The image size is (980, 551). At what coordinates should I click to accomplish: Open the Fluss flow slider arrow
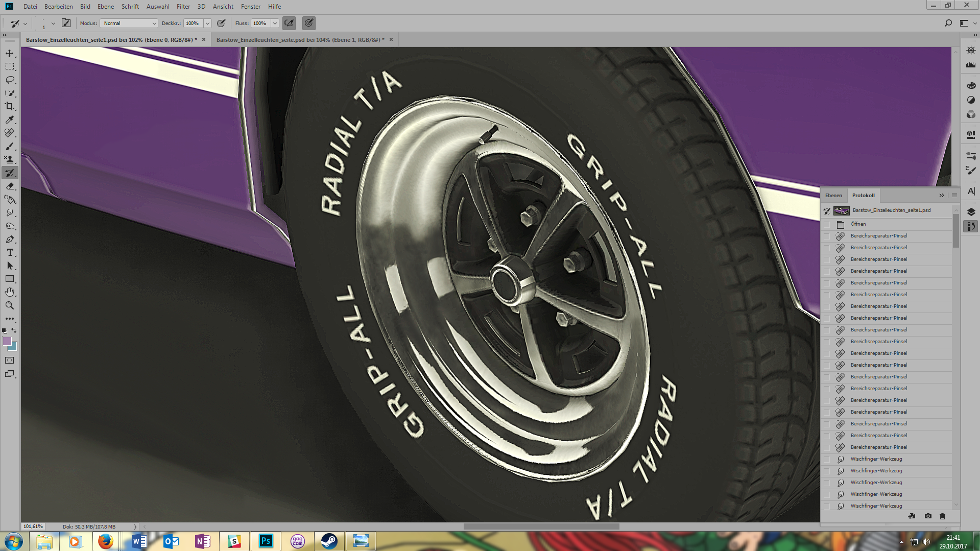click(275, 23)
